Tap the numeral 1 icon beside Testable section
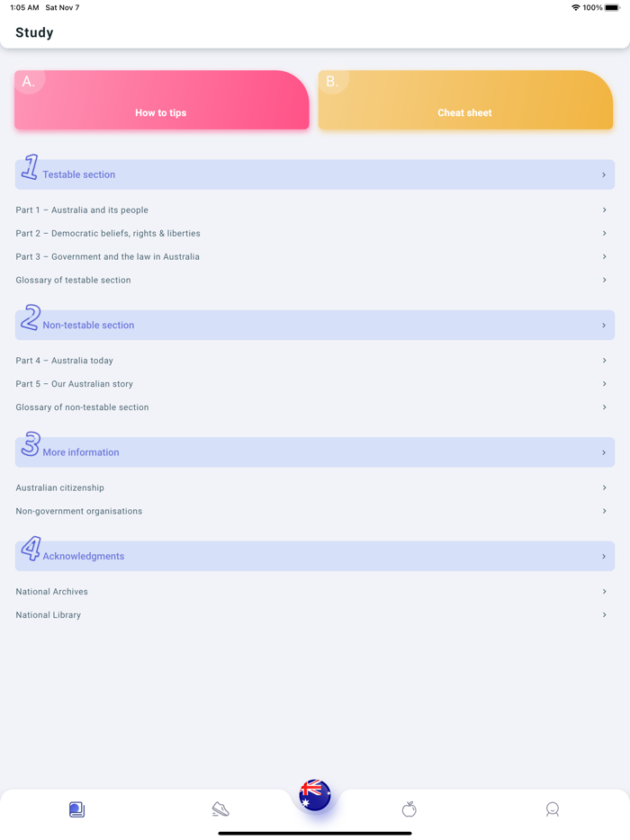The image size is (630, 840). point(30,169)
